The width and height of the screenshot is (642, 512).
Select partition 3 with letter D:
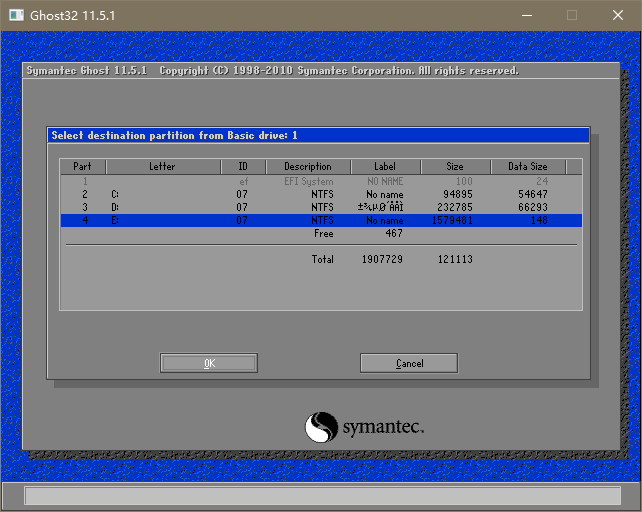[318, 207]
